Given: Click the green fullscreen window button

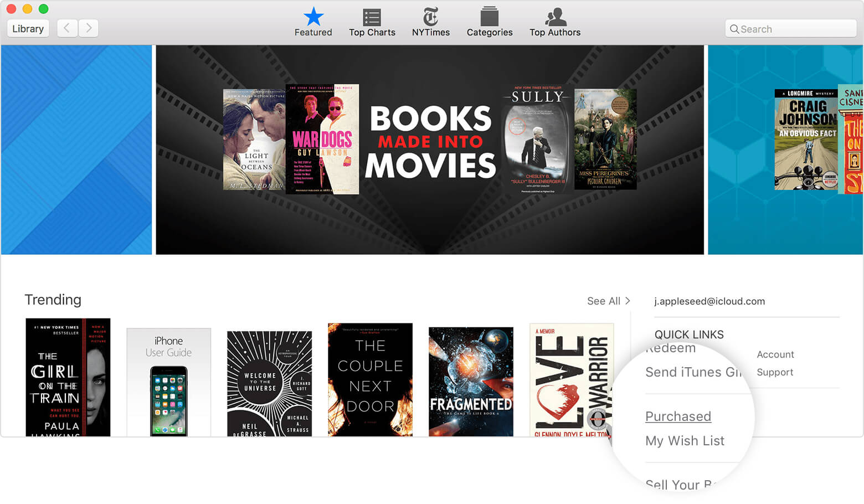Looking at the screenshot, I should click(43, 9).
